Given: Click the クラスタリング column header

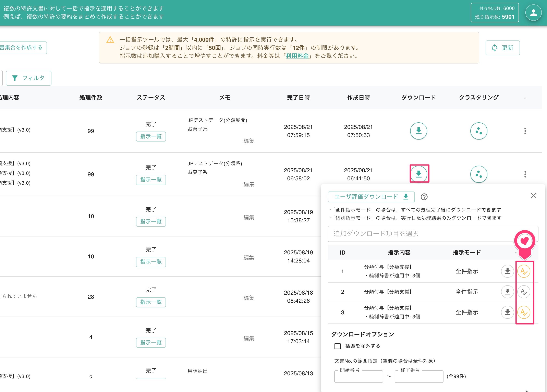Looking at the screenshot, I should (478, 98).
